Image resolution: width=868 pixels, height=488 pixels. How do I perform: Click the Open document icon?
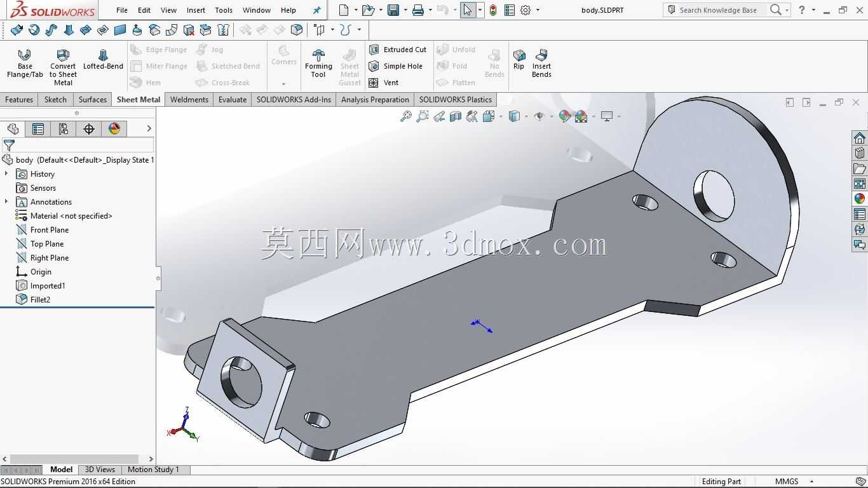(369, 10)
